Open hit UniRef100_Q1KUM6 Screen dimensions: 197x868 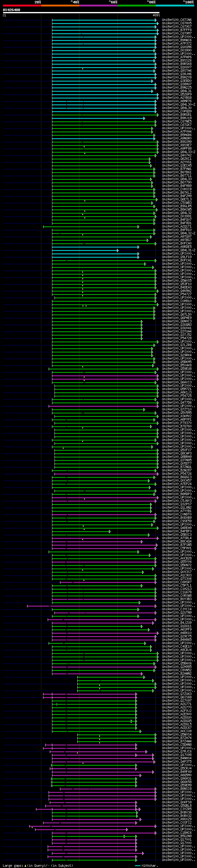click(x=177, y=47)
